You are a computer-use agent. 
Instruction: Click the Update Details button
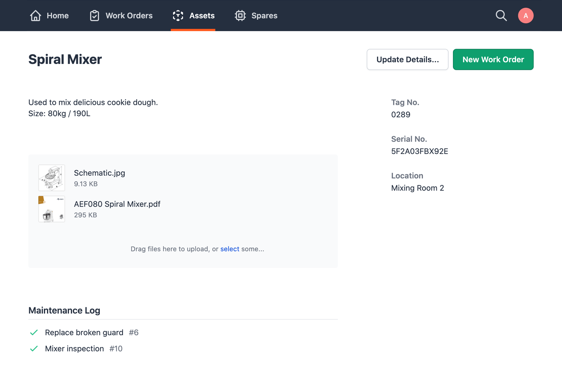click(x=407, y=59)
